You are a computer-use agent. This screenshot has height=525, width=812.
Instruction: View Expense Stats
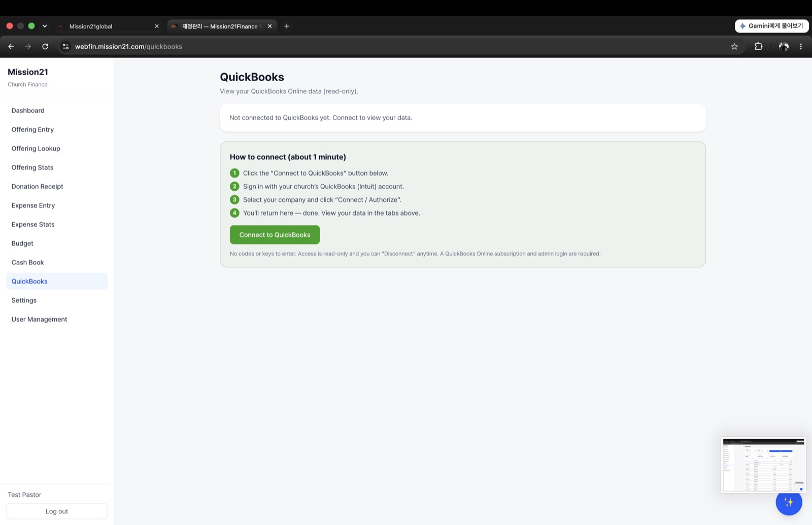pos(57,224)
